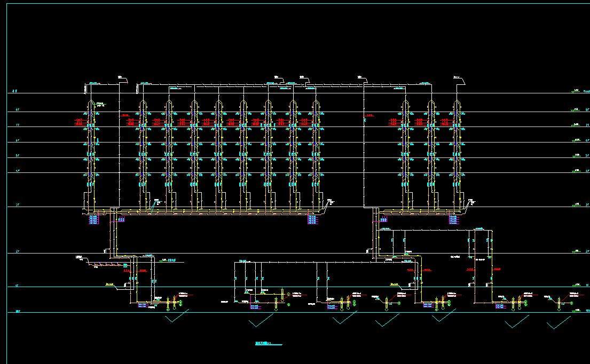
Task: Click the rightmost yellow valve assembly at basement level
Action: coord(558,303)
